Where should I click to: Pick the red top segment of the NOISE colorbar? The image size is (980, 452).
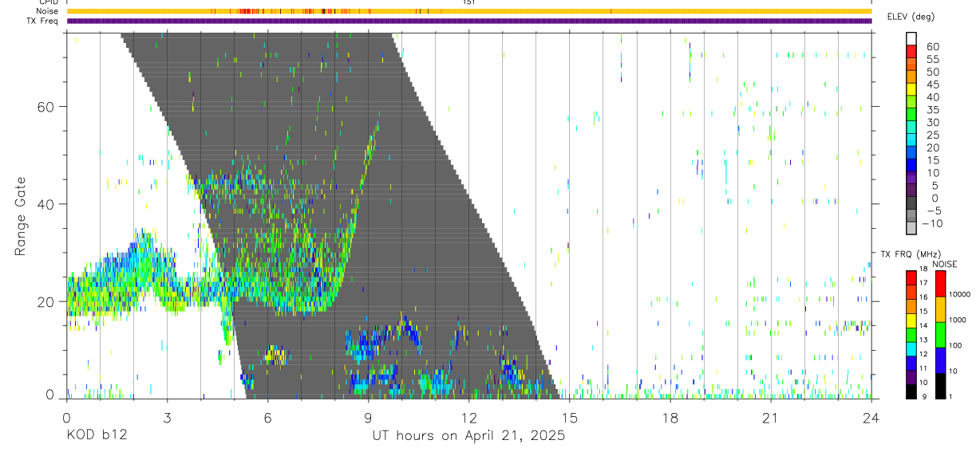(940, 284)
